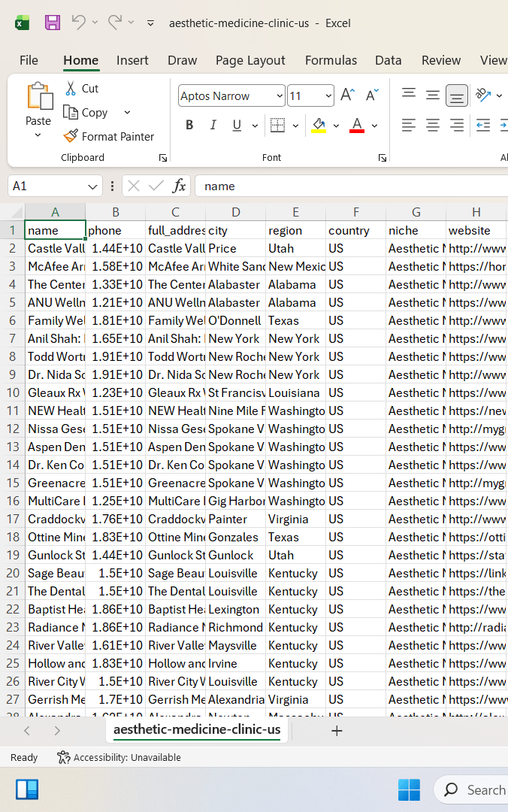This screenshot has height=812, width=508.
Task: Toggle Center alignment
Action: pyautogui.click(x=432, y=125)
